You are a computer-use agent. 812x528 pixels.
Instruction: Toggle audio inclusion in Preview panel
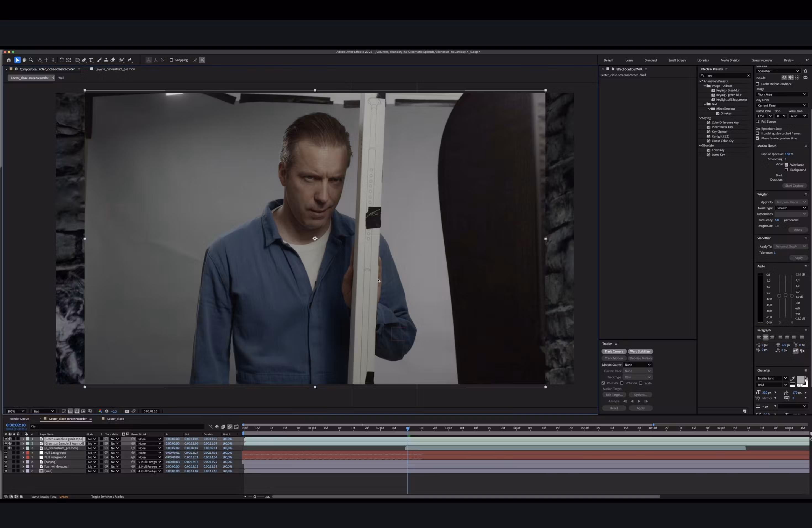791,77
